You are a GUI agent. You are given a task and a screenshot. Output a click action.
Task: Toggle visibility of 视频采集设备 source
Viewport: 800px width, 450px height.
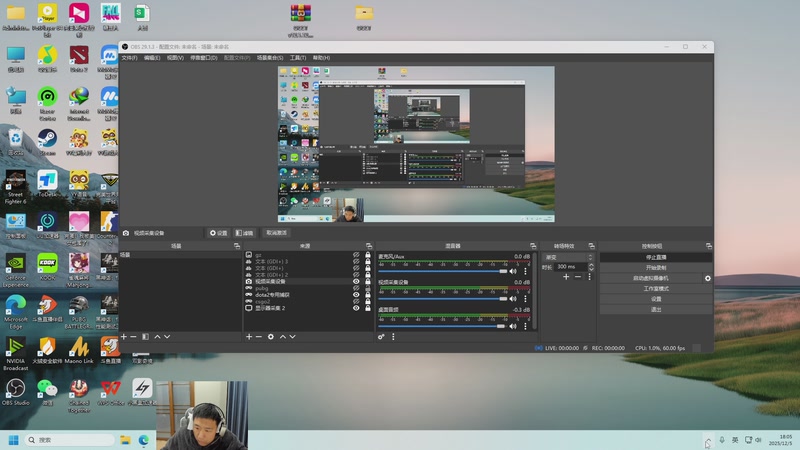(356, 282)
